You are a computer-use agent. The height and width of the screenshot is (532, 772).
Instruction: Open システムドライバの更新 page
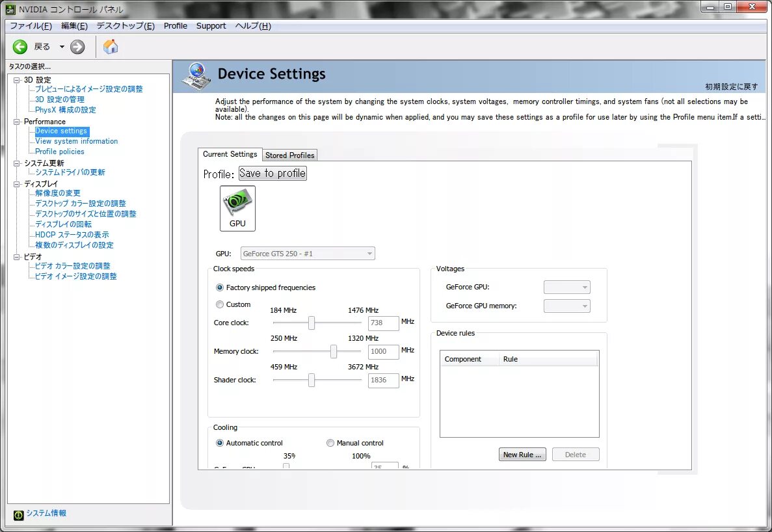(70, 172)
